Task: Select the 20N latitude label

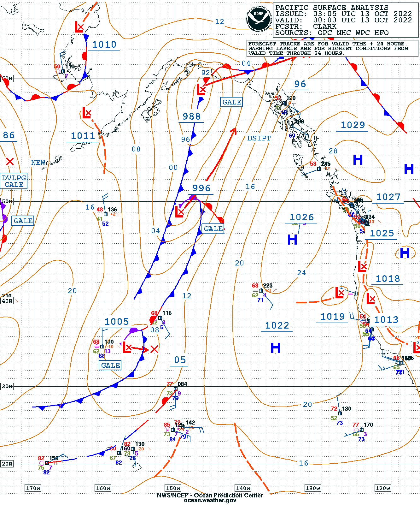Action: point(7,464)
